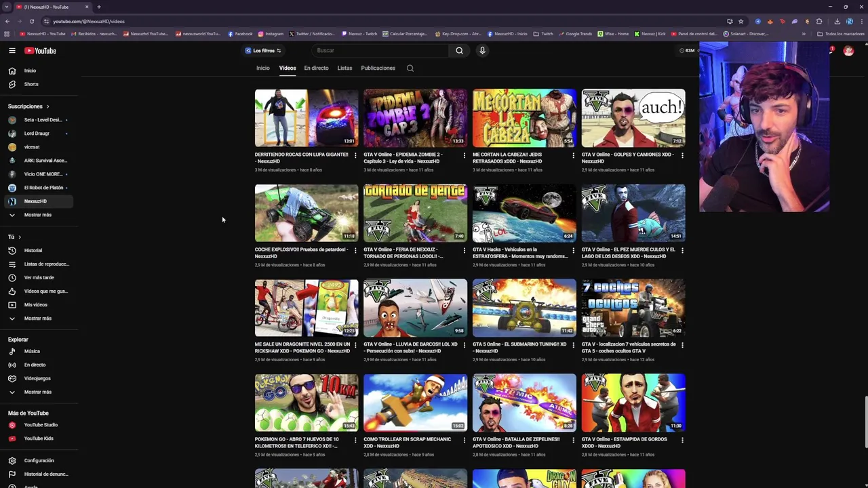Search within channel with magnifier icon

click(x=410, y=68)
